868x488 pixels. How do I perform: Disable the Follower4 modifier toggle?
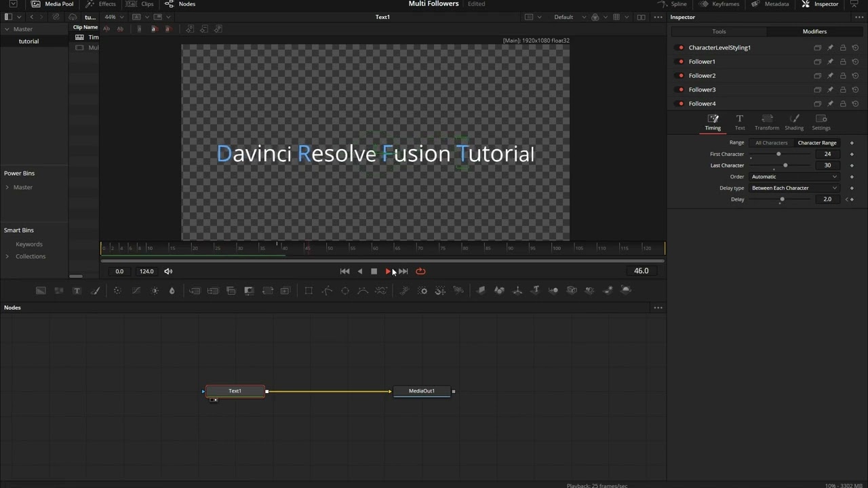pos(681,104)
